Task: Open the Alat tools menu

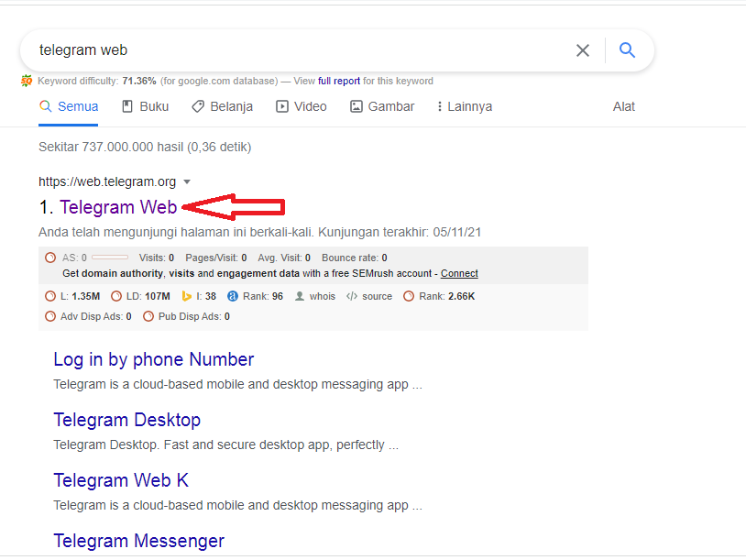Action: tap(624, 106)
